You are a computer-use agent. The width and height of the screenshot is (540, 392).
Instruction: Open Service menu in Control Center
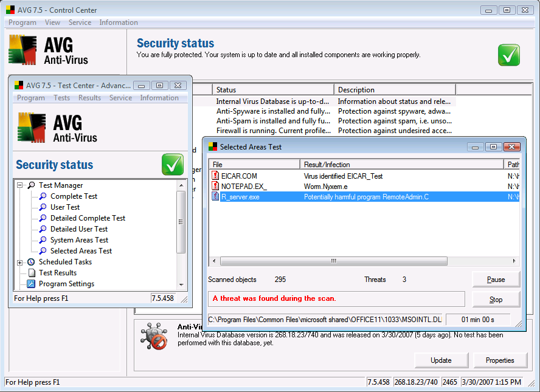pyautogui.click(x=80, y=22)
